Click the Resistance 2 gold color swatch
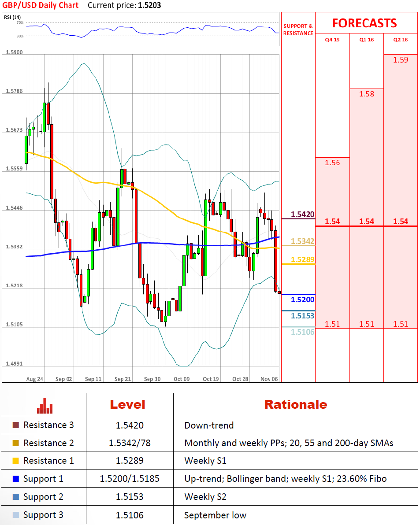420x525 pixels. pos(16,443)
